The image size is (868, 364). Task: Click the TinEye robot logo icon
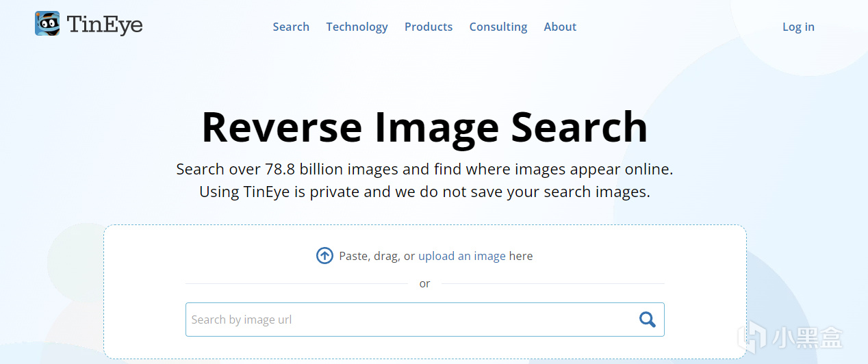[47, 24]
